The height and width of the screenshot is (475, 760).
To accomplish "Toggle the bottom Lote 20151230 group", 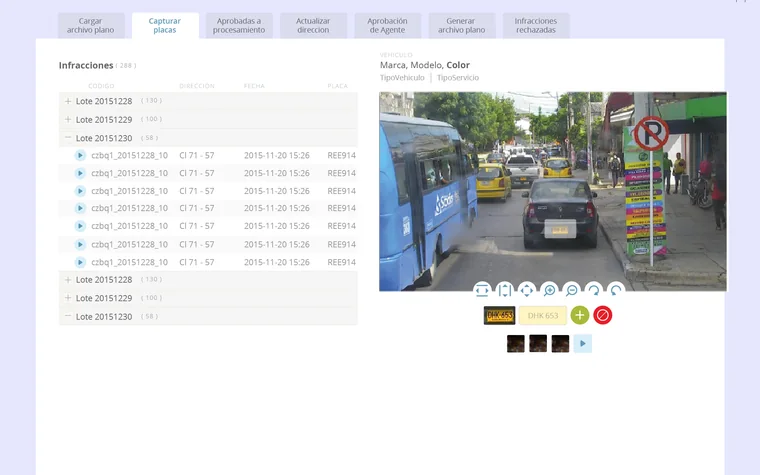I will (x=68, y=316).
